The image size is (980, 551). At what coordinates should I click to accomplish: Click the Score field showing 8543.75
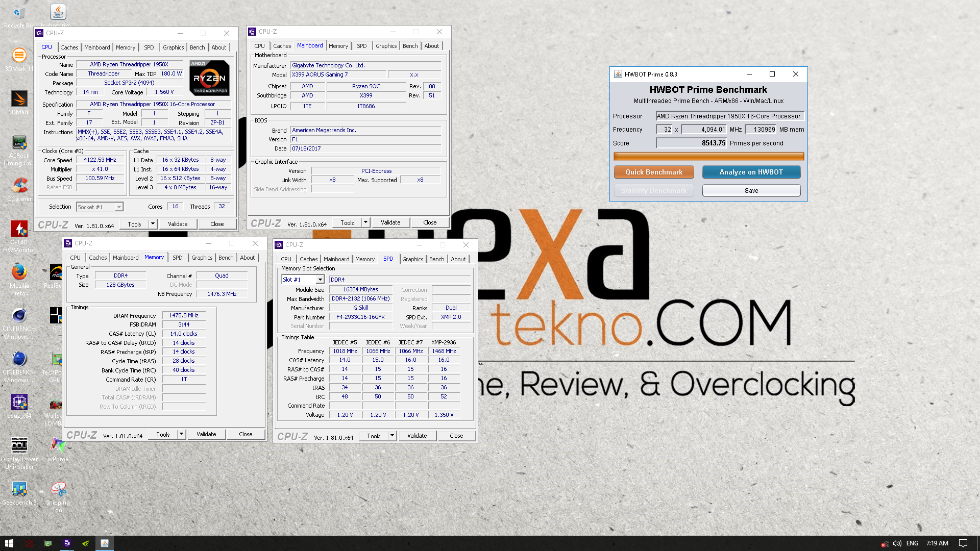point(691,143)
